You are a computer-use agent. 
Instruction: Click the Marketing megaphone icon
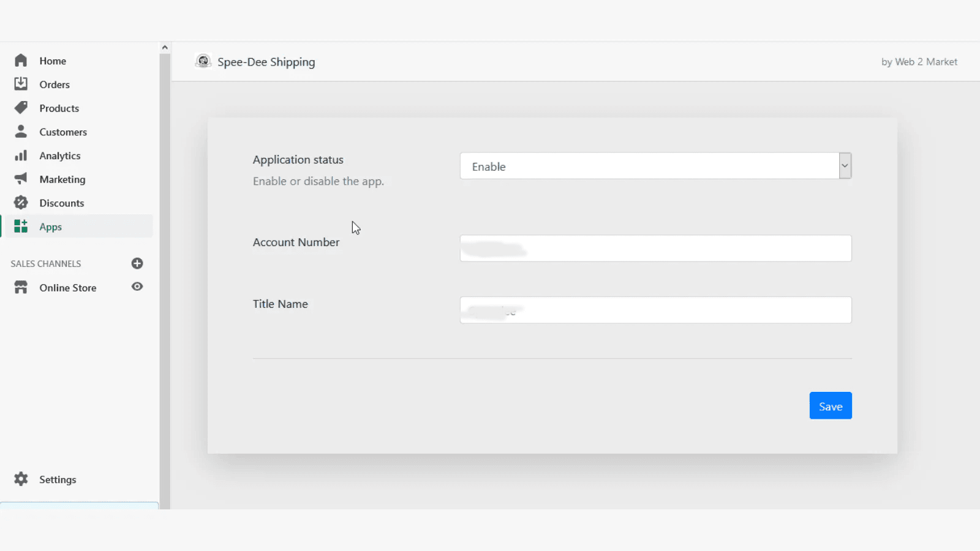pos(21,179)
